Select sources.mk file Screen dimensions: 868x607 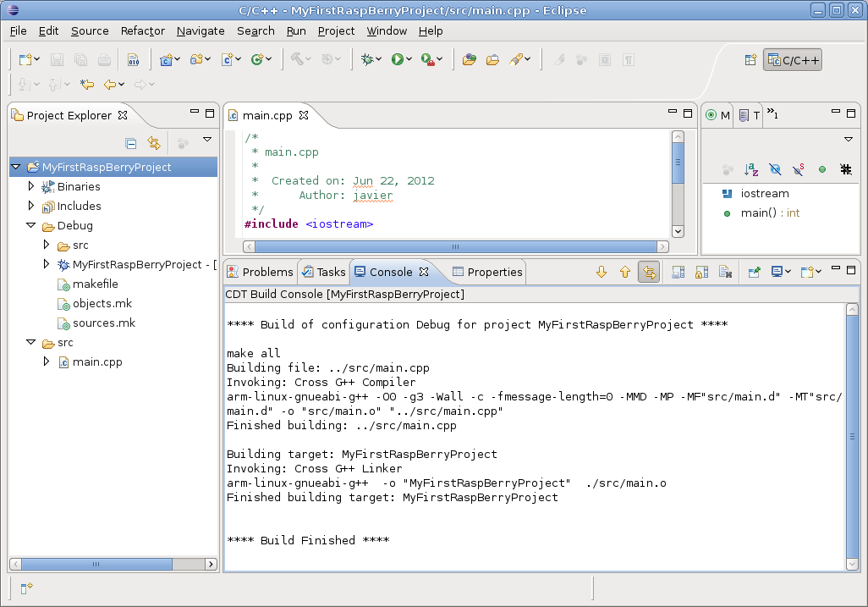[104, 323]
